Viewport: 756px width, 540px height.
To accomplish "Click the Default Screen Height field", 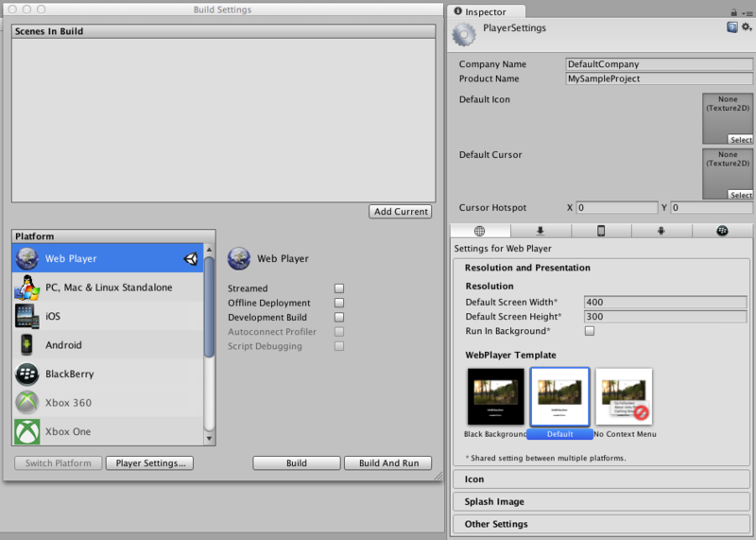I will tap(665, 317).
